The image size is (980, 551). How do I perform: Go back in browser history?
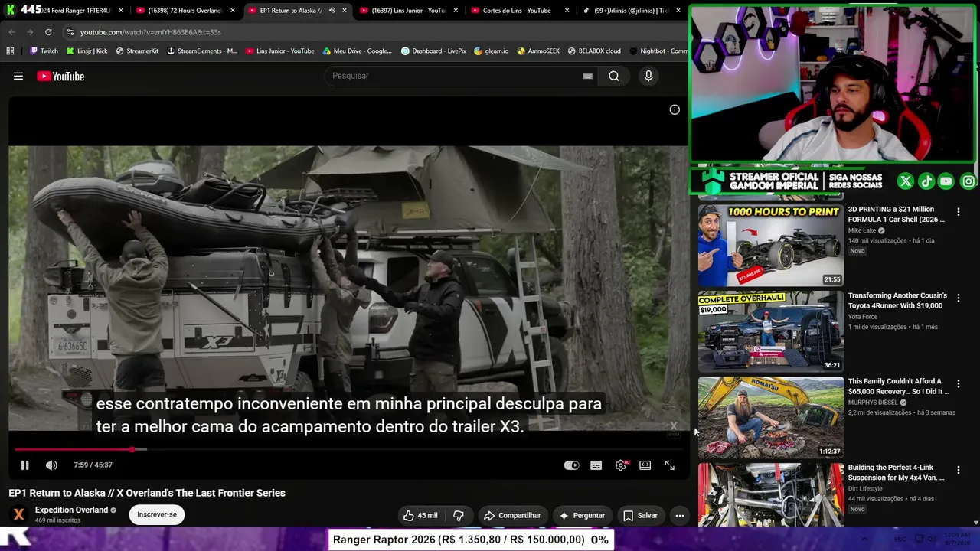11,32
